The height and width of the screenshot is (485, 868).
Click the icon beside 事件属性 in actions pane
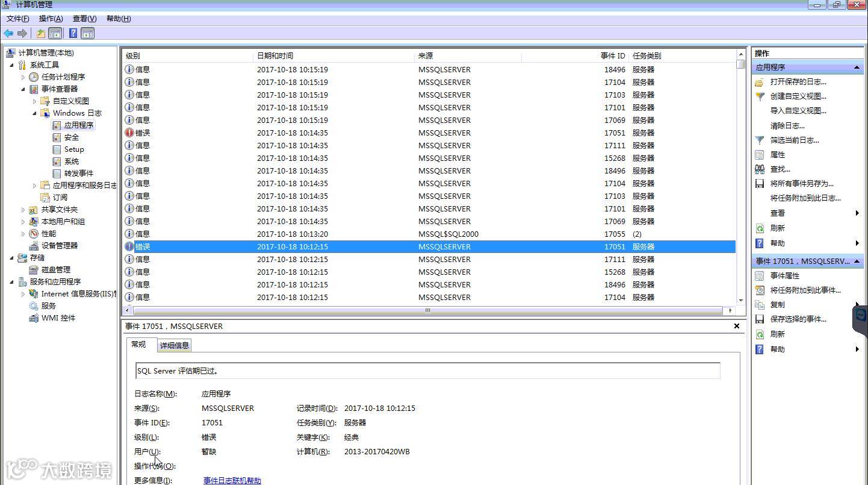point(760,276)
